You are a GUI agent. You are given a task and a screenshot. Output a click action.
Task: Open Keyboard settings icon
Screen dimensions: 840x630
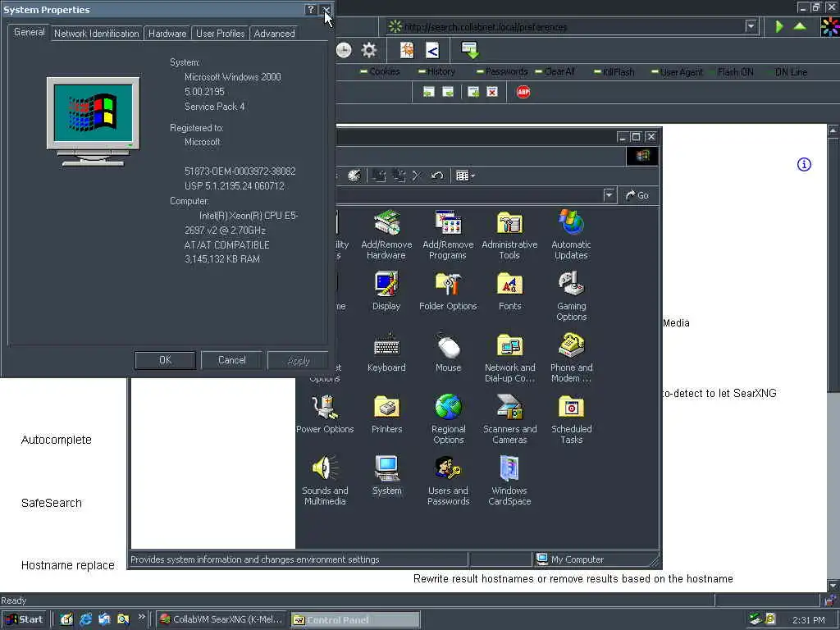[386, 353]
